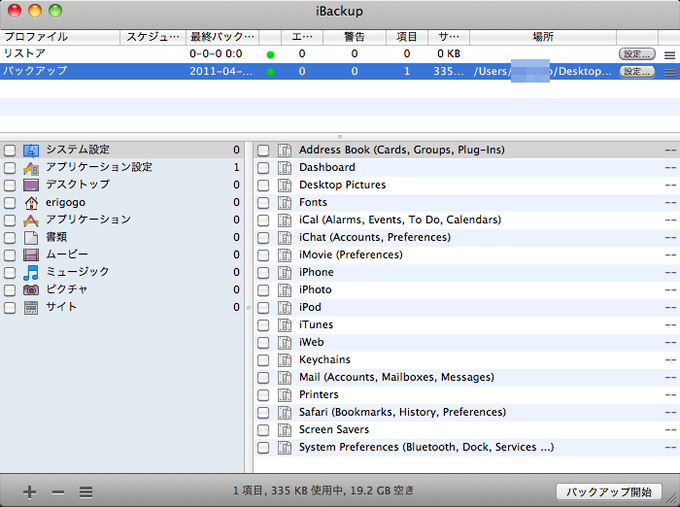The image size is (680, 507).
Task: Click the 場所 column header
Action: coord(543,37)
